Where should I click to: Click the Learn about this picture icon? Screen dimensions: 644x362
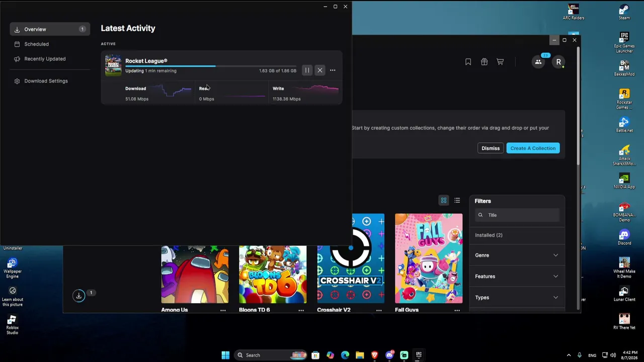[13, 296]
